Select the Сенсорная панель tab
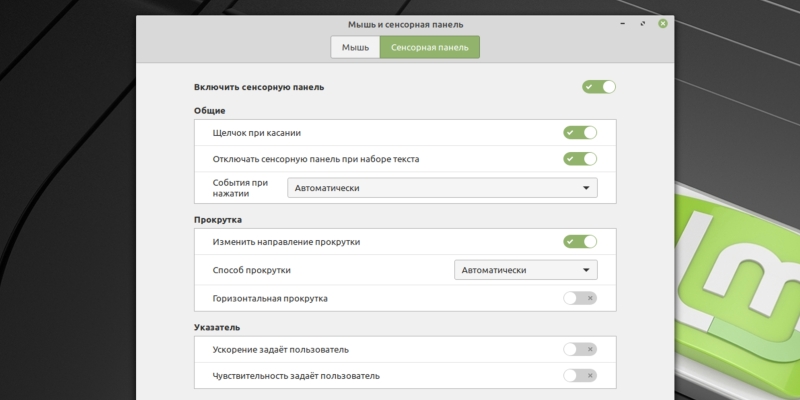800x400 pixels. pos(430,47)
